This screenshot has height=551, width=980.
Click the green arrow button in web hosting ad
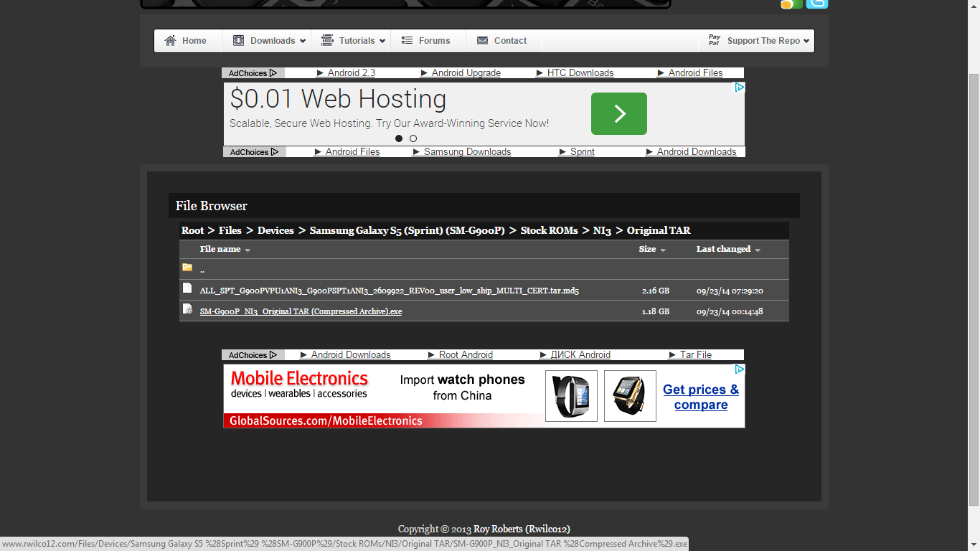pyautogui.click(x=619, y=113)
